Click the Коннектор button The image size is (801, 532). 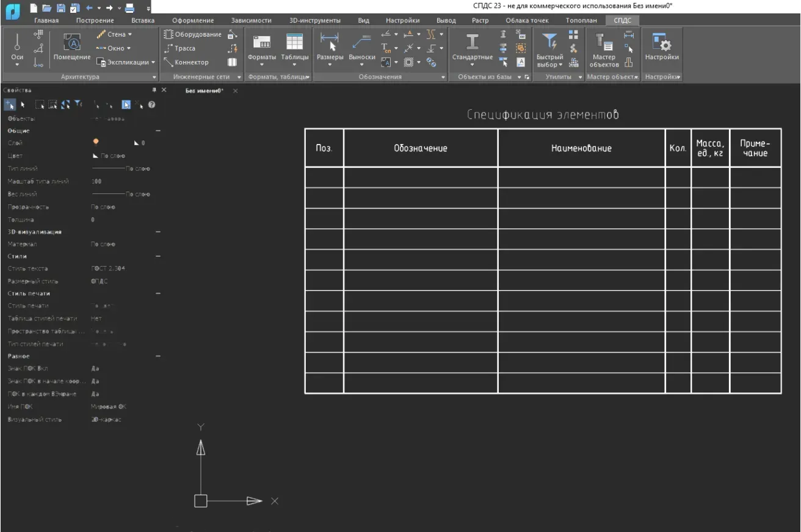click(x=186, y=62)
